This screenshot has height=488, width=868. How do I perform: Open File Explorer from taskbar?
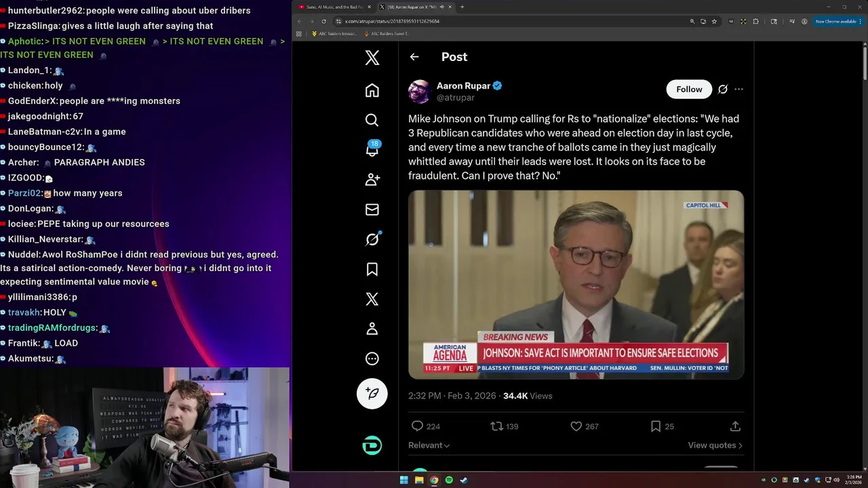click(x=419, y=480)
